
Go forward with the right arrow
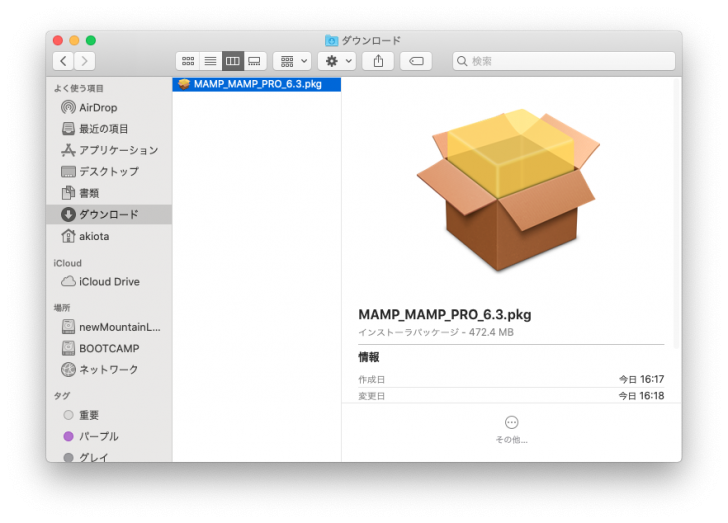(85, 61)
